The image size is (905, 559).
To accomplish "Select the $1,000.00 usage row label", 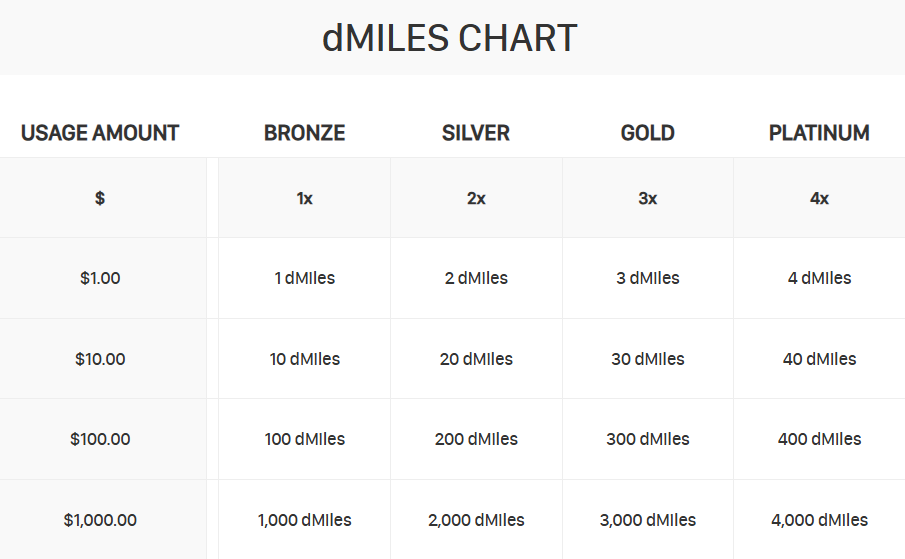I will point(100,520).
